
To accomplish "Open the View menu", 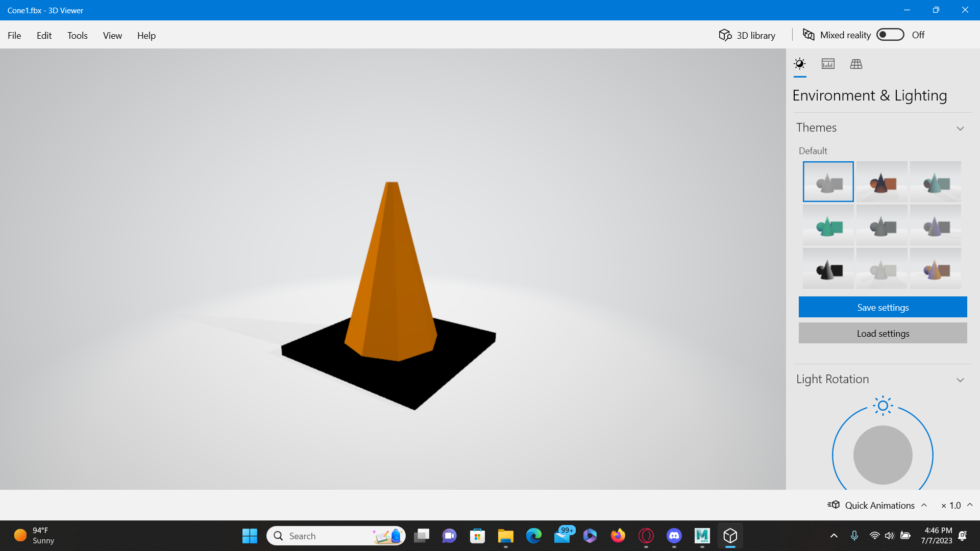I will 112,35.
